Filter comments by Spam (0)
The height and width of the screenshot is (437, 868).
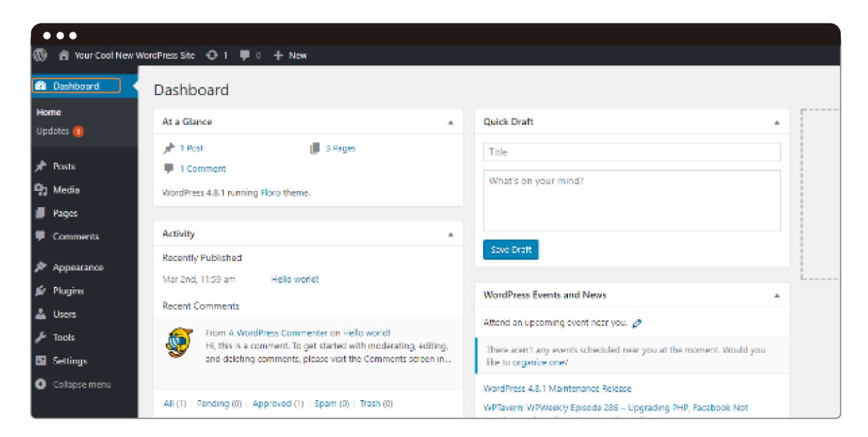click(332, 403)
